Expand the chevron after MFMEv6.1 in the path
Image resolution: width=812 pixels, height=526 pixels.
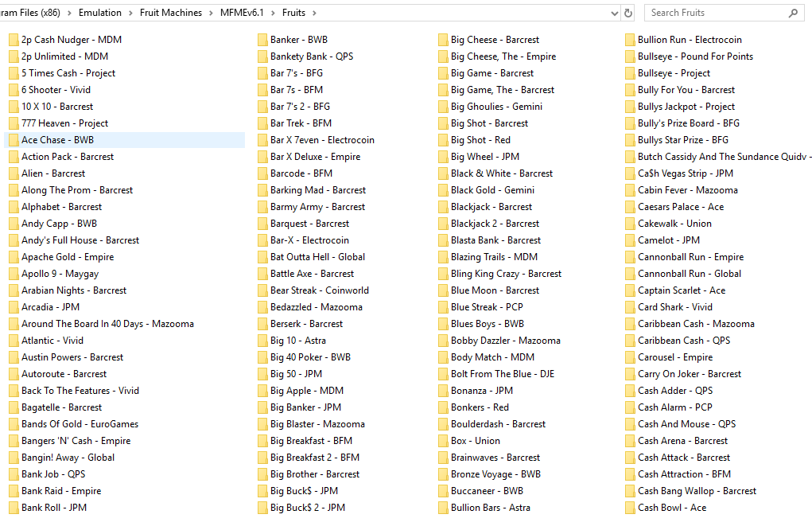tap(273, 13)
